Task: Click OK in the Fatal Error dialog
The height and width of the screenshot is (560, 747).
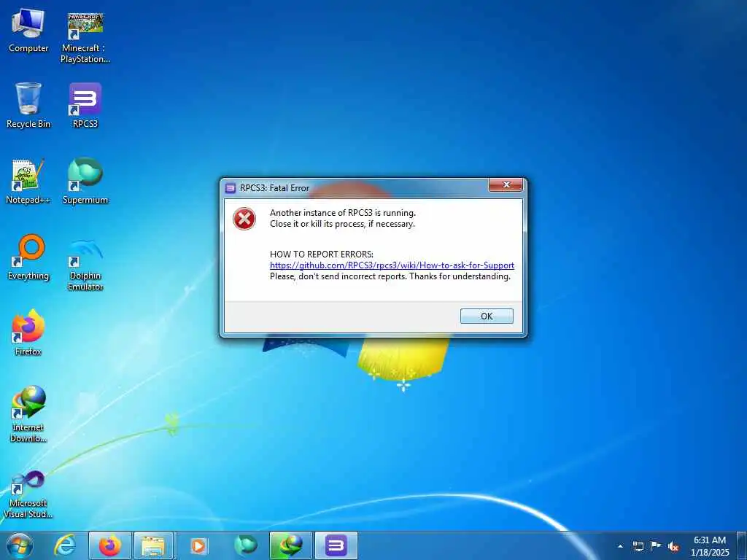Action: [x=487, y=316]
